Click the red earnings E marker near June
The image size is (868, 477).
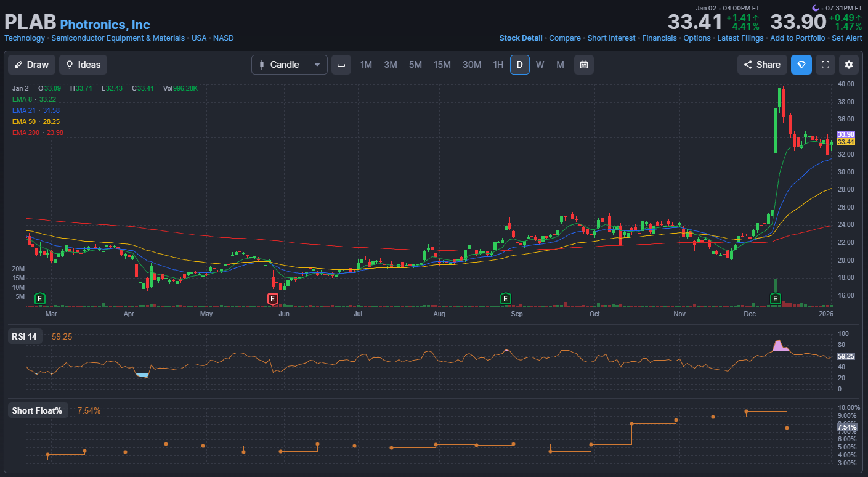click(x=272, y=299)
